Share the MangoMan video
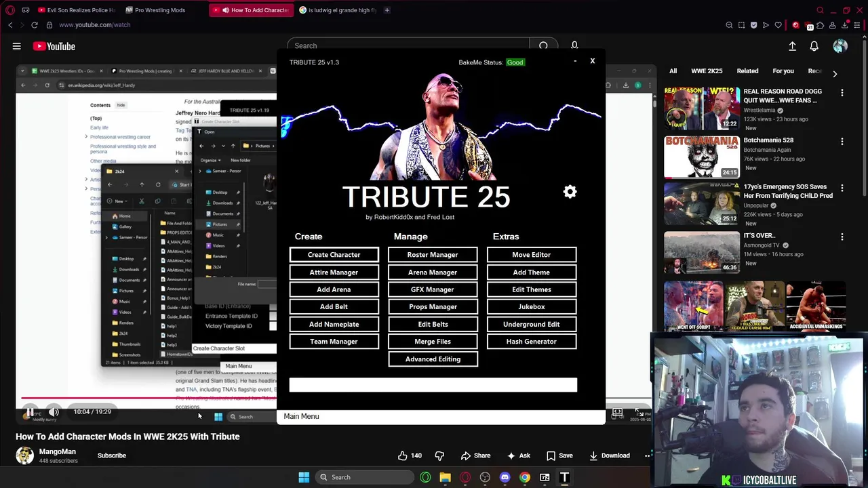Viewport: 868px width, 488px height. tap(475, 455)
